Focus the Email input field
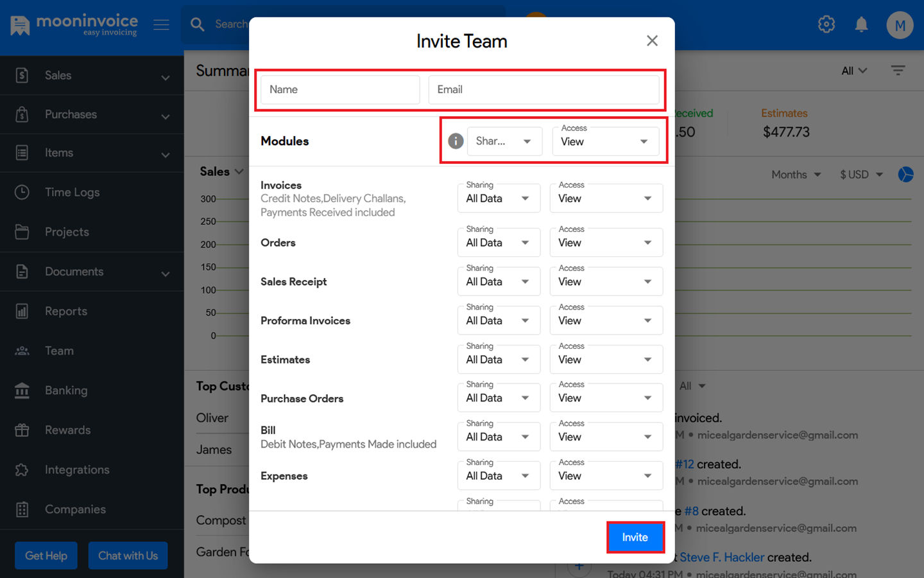924x578 pixels. tap(543, 90)
